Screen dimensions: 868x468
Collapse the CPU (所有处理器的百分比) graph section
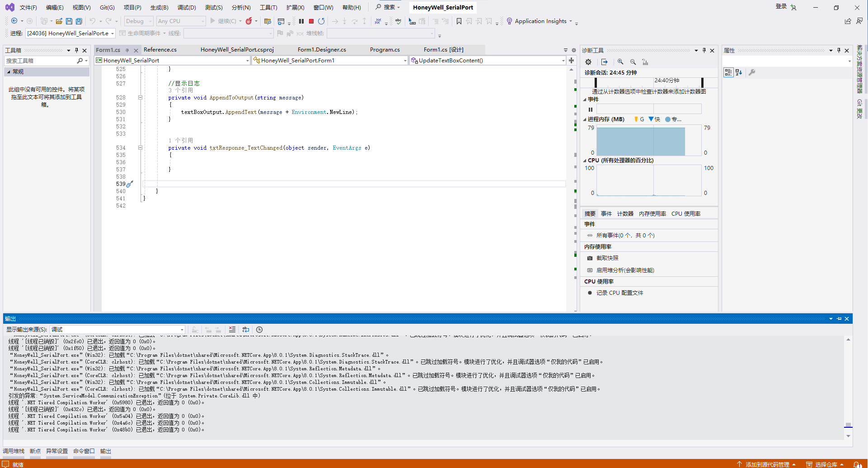(x=585, y=161)
